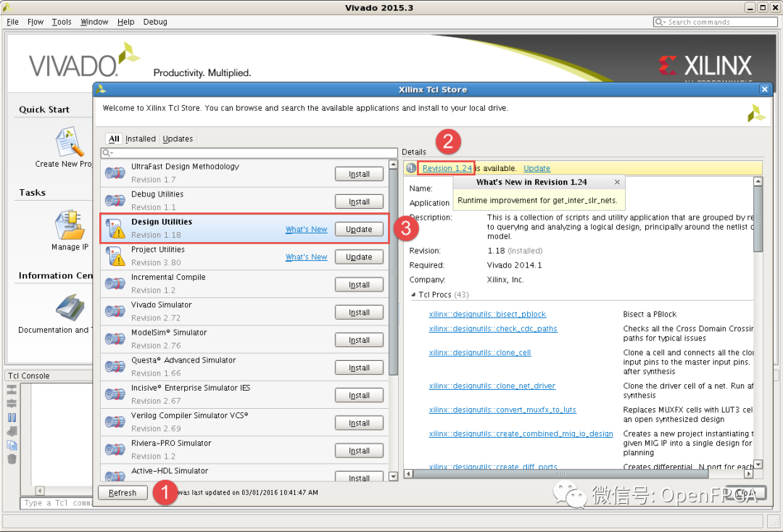Click Install for Riviera-PRO Simulator

pos(359,451)
